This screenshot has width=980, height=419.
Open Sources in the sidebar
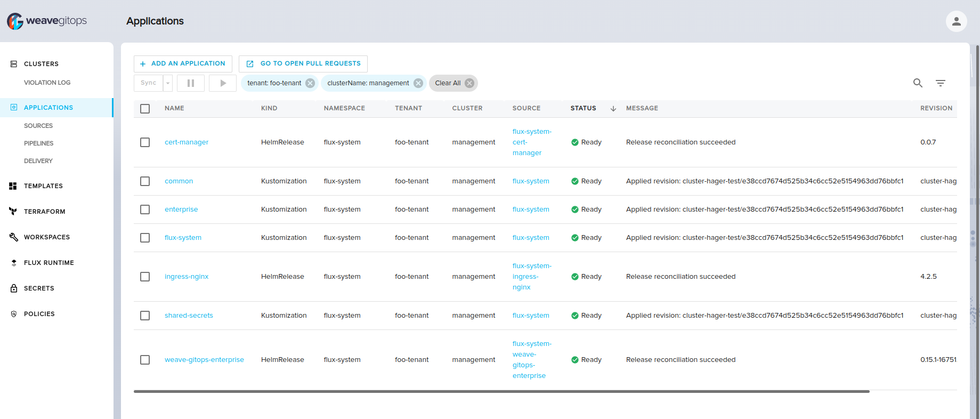coord(38,126)
